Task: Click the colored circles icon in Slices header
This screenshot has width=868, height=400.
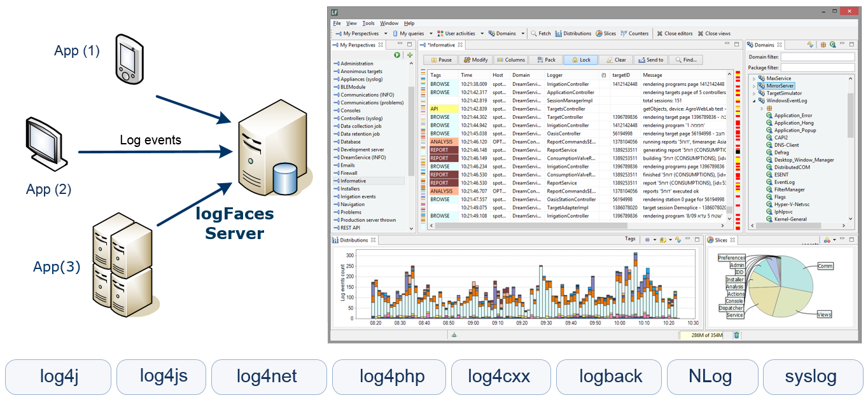Action: click(827, 240)
